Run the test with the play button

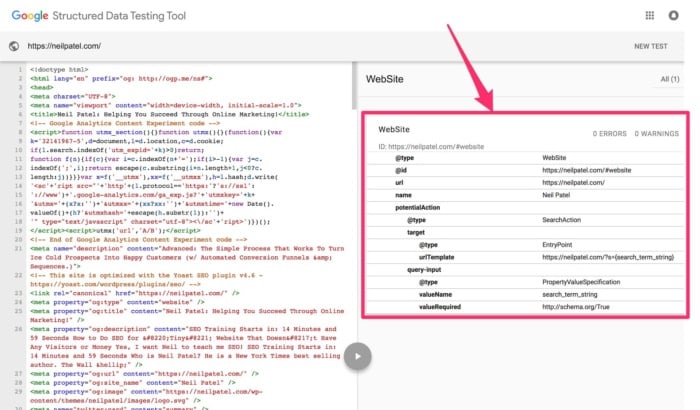tap(357, 356)
